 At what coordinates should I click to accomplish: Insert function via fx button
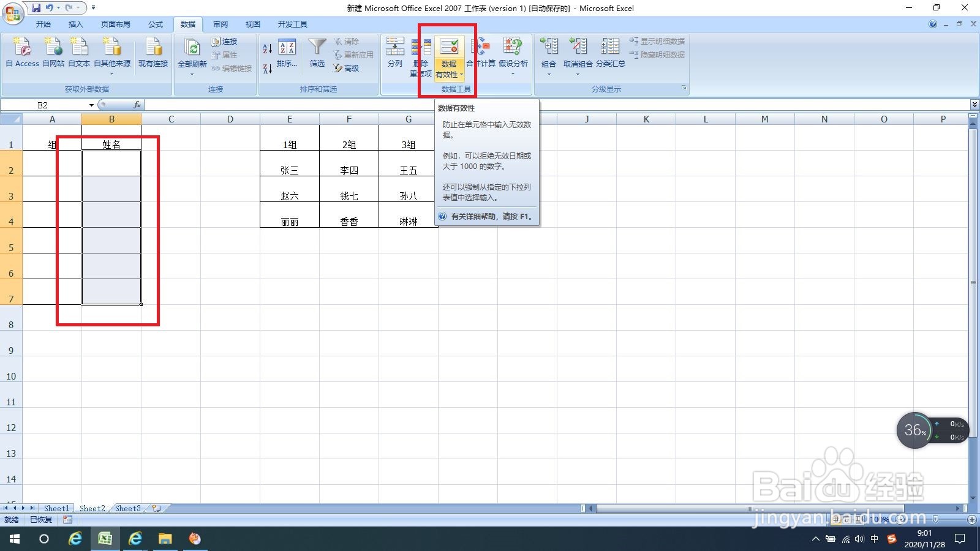pyautogui.click(x=137, y=105)
